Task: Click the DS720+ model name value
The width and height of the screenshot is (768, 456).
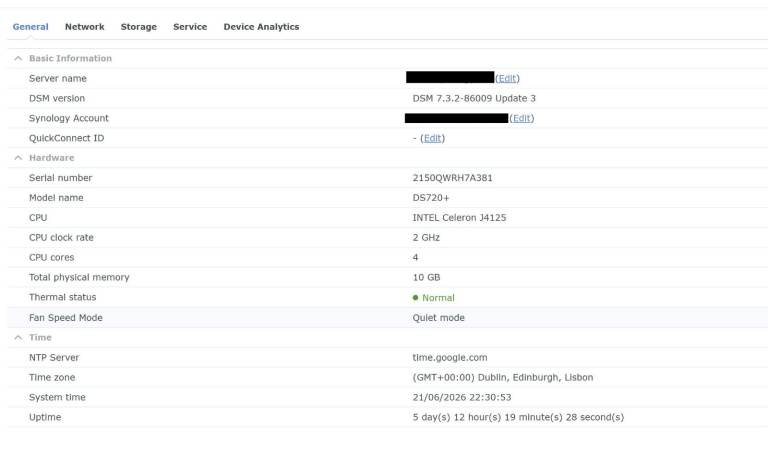Action: 431,198
